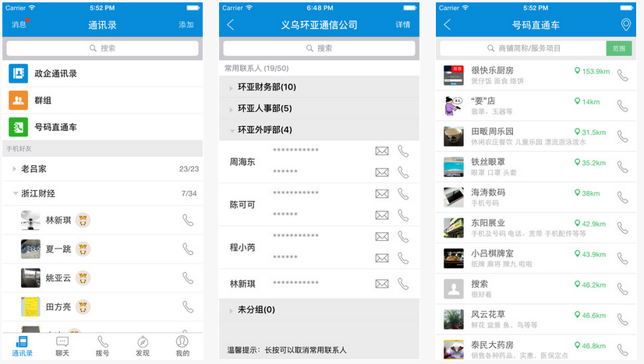Expand the 环亚财务部(10) department
Image resolution: width=644 pixels, height=364 pixels.
(231, 87)
